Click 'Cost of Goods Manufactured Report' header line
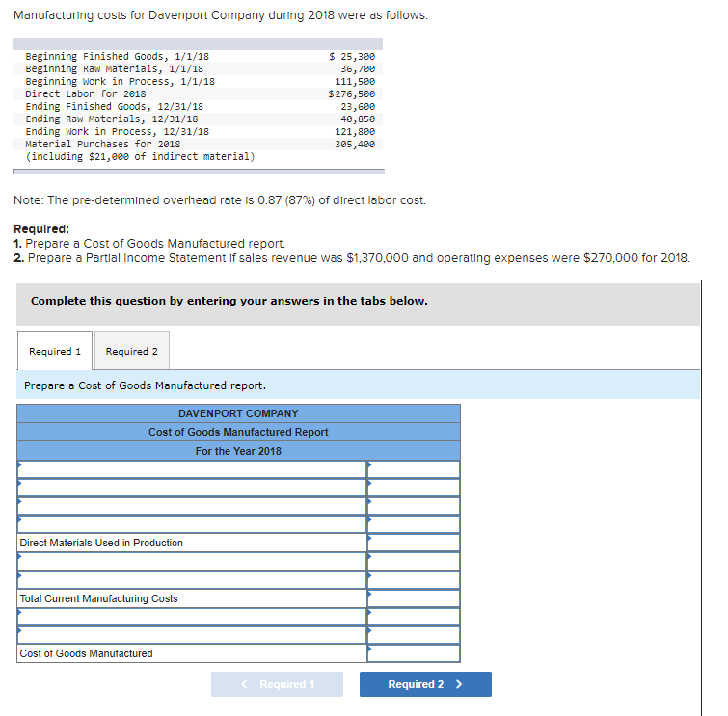The image size is (728, 716). click(x=238, y=432)
